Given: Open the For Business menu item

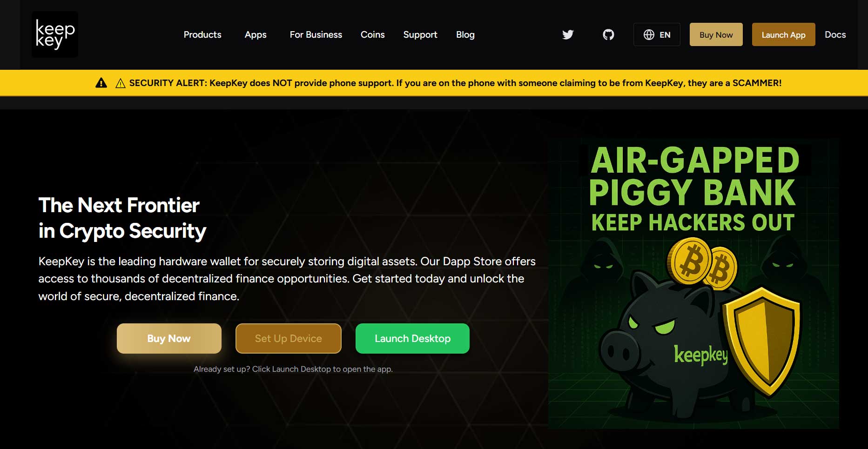Looking at the screenshot, I should tap(316, 34).
